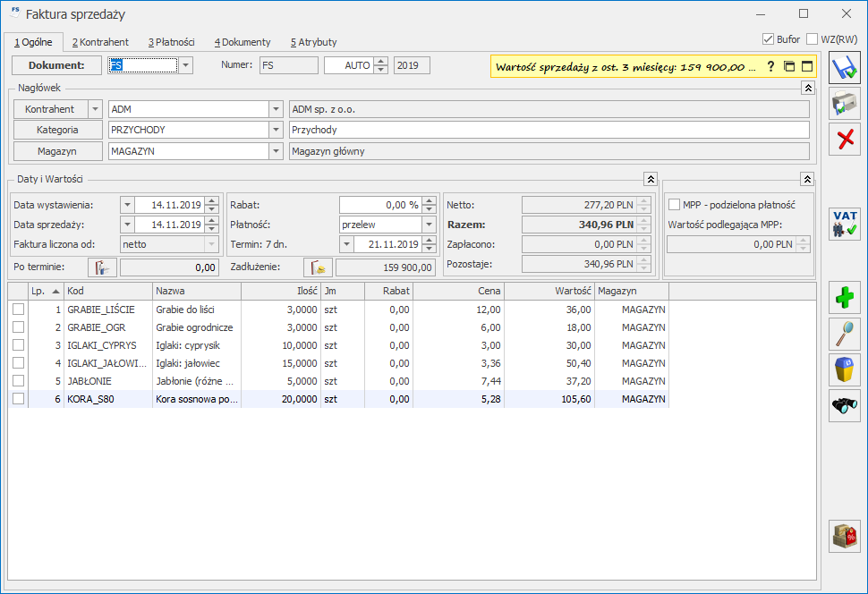Click the binoculars search icon
This screenshot has width=868, height=594.
click(x=845, y=405)
